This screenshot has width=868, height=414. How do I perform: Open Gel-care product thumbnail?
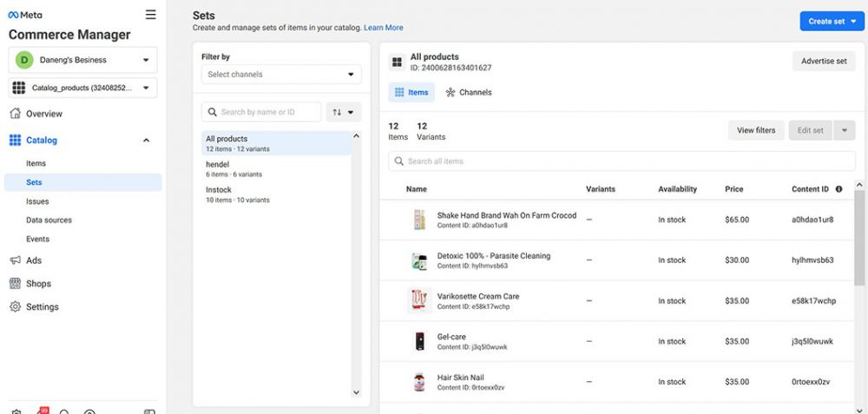pyautogui.click(x=419, y=341)
